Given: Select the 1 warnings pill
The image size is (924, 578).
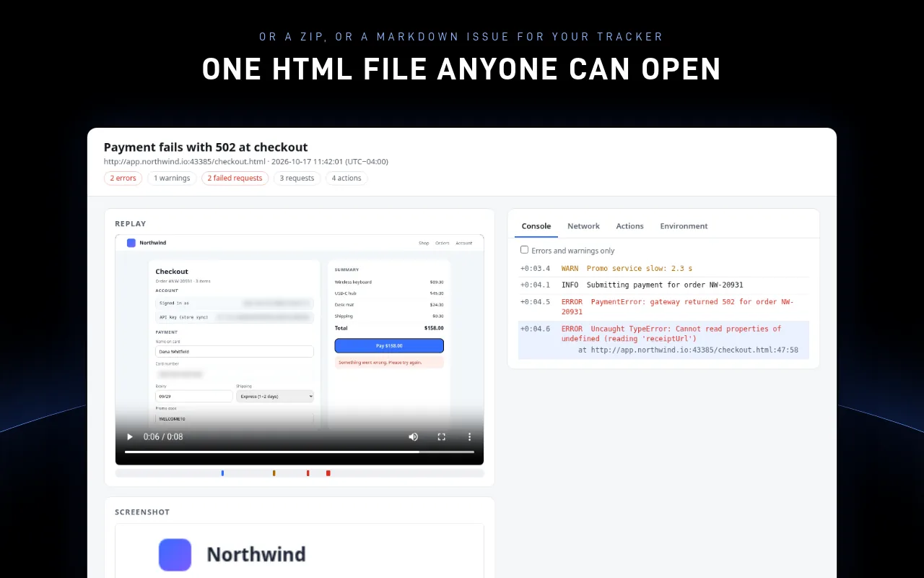Looking at the screenshot, I should 172,178.
